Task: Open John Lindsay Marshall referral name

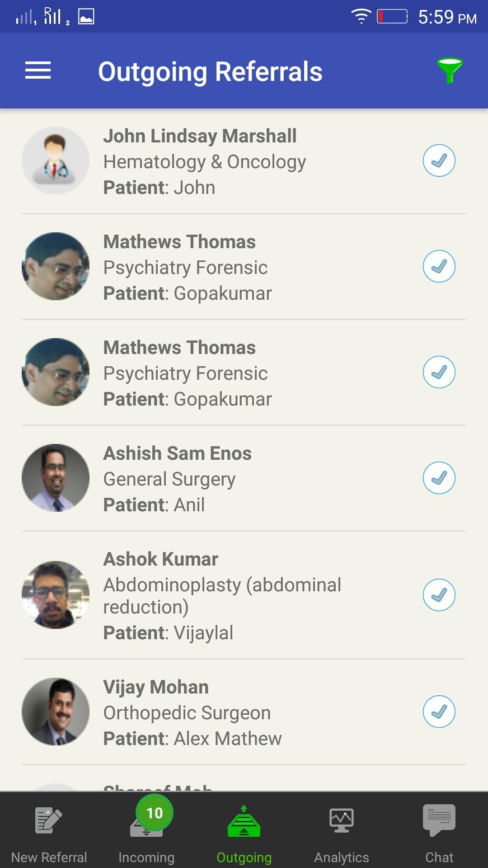Action: 200,136
